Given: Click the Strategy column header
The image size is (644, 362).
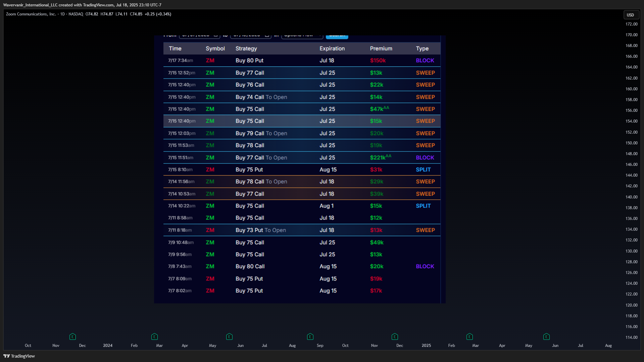Looking at the screenshot, I should click(x=246, y=48).
